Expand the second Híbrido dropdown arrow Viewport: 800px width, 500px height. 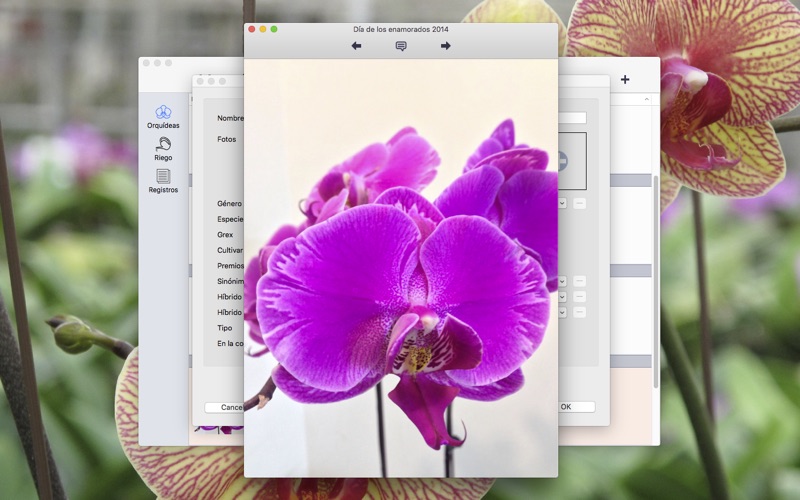pyautogui.click(x=563, y=312)
